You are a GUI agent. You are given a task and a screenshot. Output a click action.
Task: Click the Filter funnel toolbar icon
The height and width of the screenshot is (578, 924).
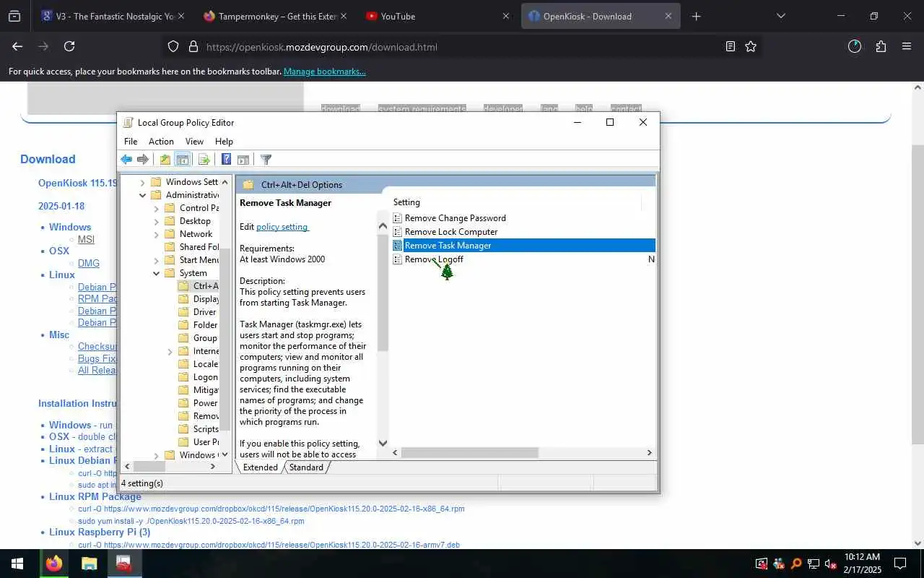pos(266,160)
